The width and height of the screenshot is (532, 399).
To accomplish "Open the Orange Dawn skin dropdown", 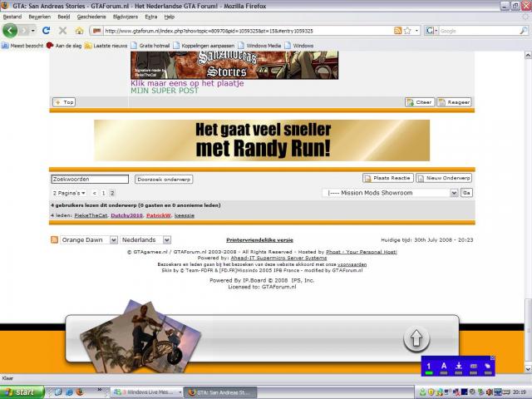I will pyautogui.click(x=87, y=239).
